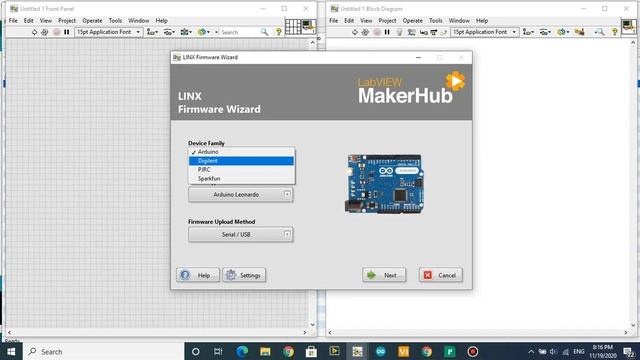Click Front Panel scroll right arrow
The image size is (640, 360).
point(305,333)
